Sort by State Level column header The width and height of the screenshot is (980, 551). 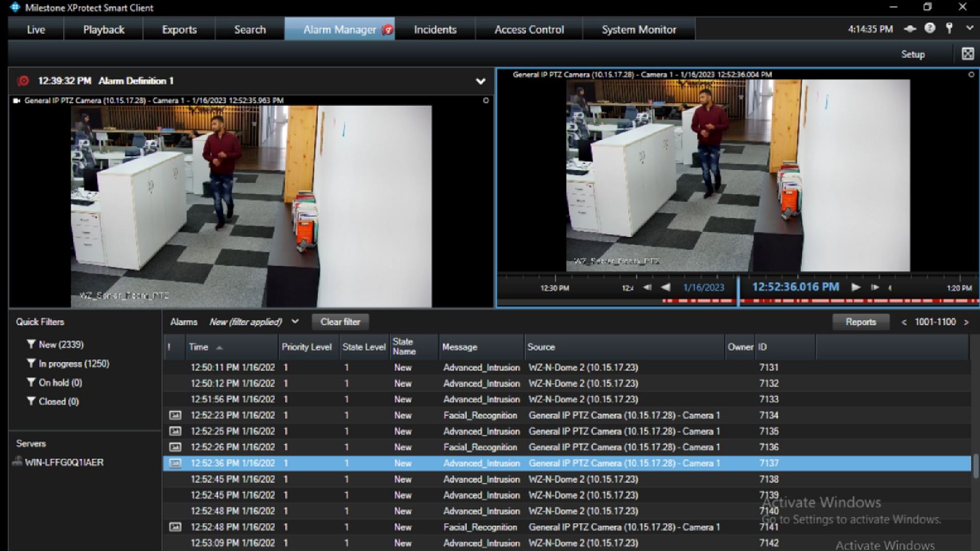click(364, 347)
